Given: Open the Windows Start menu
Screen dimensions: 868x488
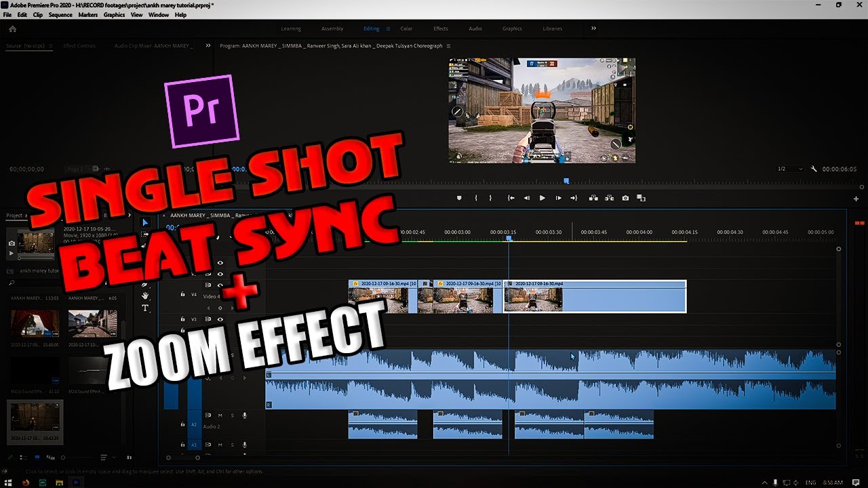Looking at the screenshot, I should [7, 483].
